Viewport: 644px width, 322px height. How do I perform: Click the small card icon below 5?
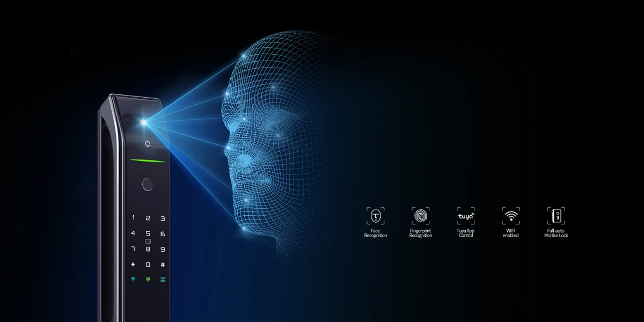pyautogui.click(x=148, y=241)
